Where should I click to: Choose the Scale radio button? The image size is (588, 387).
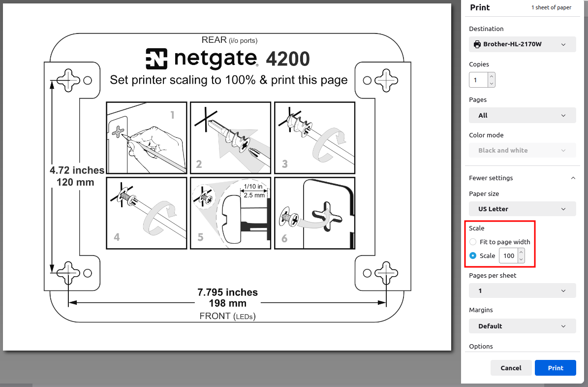coord(473,256)
